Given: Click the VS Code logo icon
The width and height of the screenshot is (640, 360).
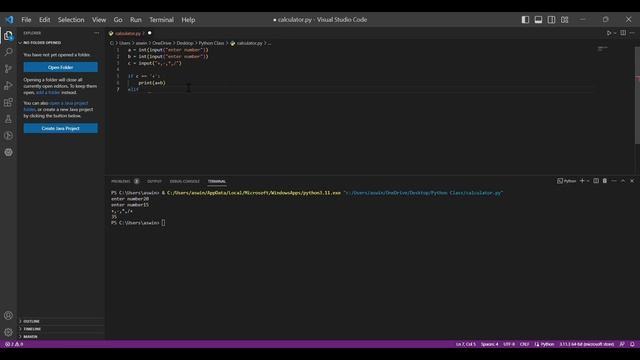Looking at the screenshot, I should (9, 20).
